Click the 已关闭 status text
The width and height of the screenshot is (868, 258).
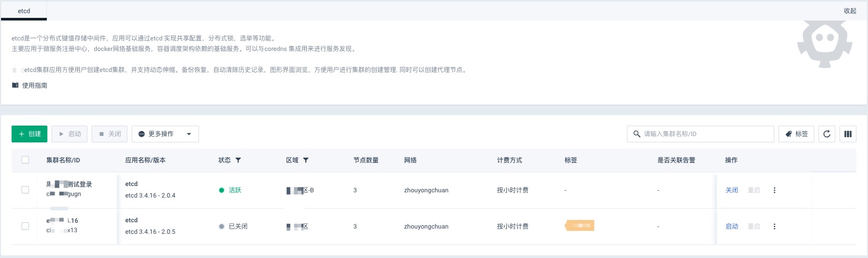(x=238, y=226)
